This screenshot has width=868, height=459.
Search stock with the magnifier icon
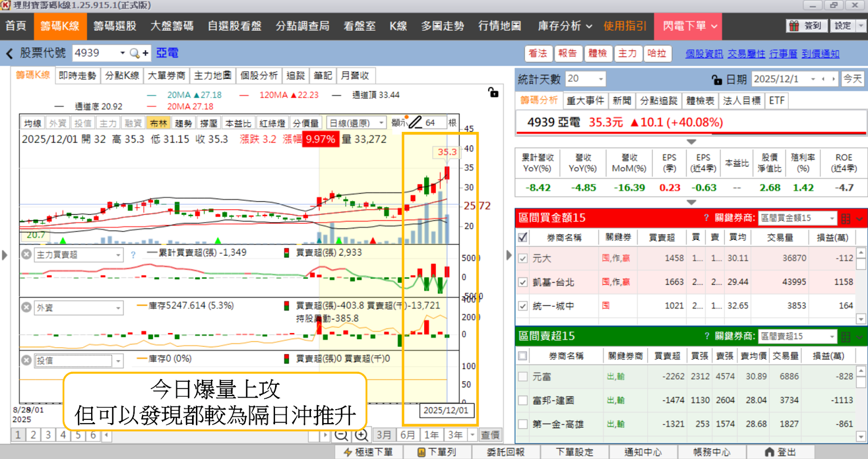coord(134,53)
